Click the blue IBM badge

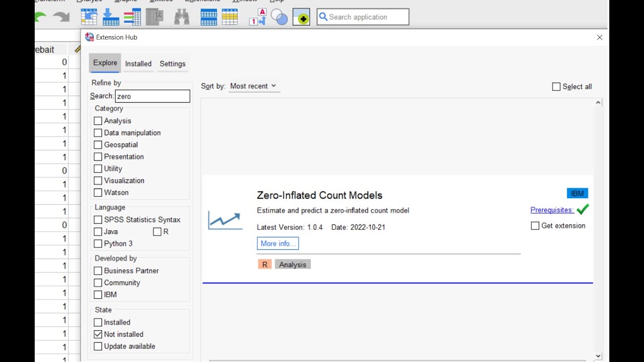click(x=578, y=194)
